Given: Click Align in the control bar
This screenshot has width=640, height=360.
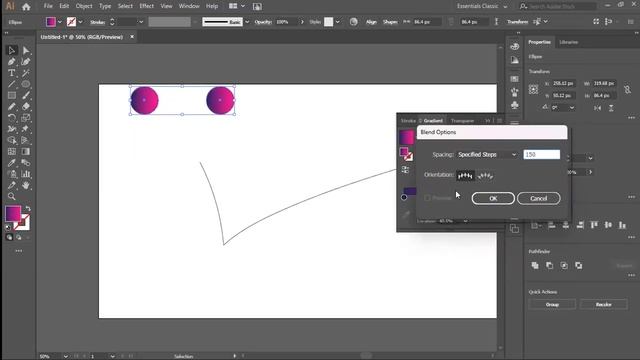Looking at the screenshot, I should point(371,22).
